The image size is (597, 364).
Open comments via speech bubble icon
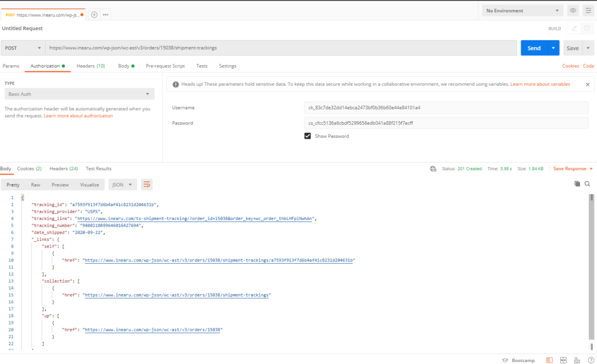(588, 28)
